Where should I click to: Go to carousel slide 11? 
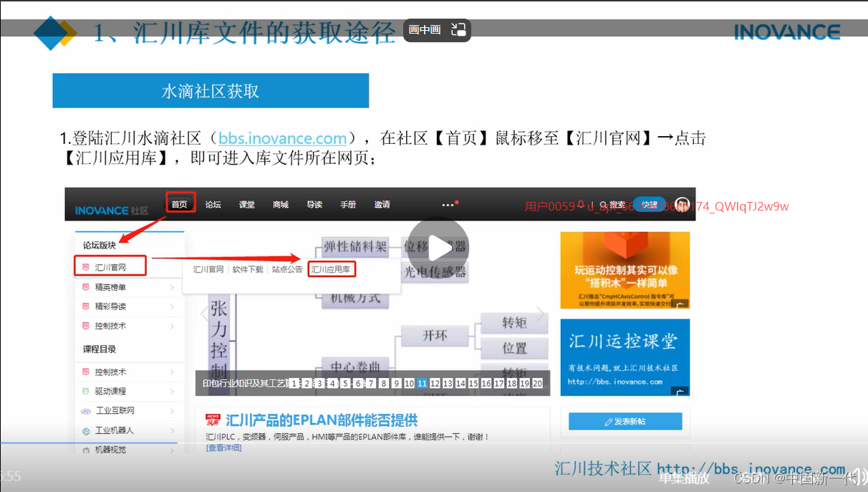422,383
